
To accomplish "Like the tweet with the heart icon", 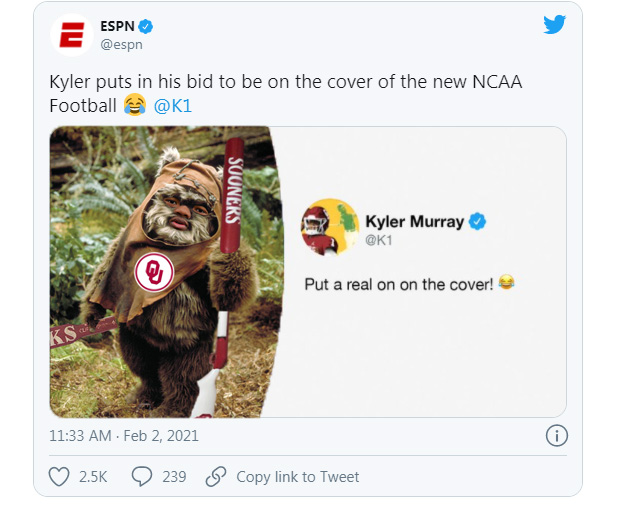I will click(x=60, y=476).
